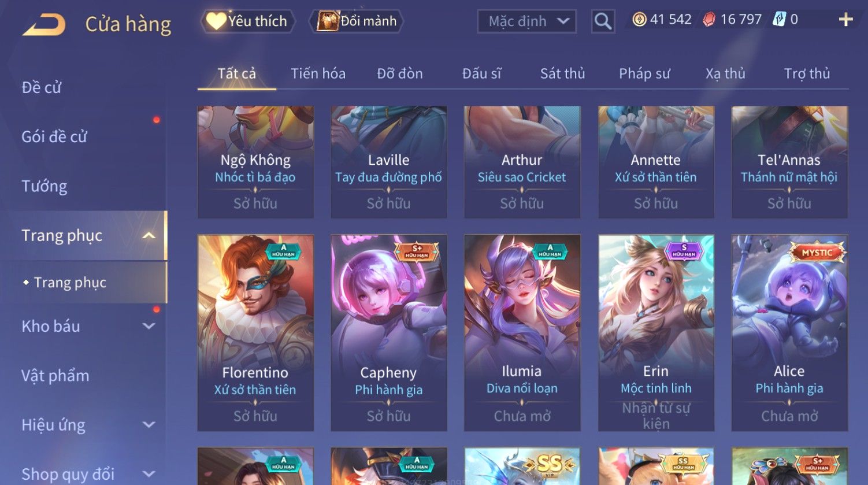Tap the blue voucher currency icon
The height and width of the screenshot is (485, 868).
click(x=779, y=20)
